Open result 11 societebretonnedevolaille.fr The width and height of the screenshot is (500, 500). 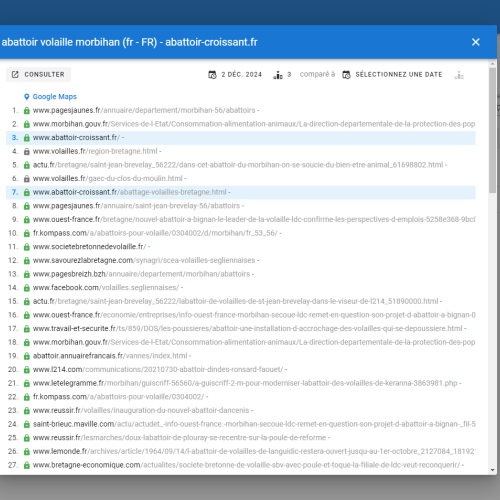pyautogui.click(x=89, y=247)
